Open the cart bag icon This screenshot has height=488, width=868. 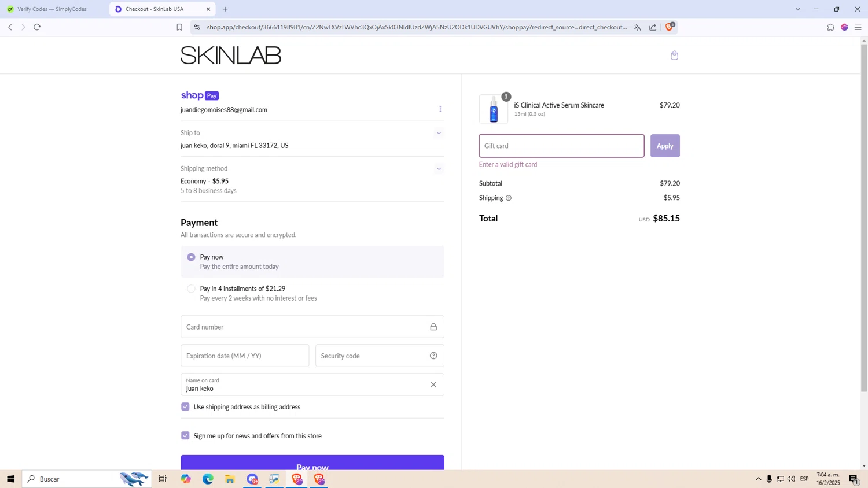pyautogui.click(x=674, y=56)
